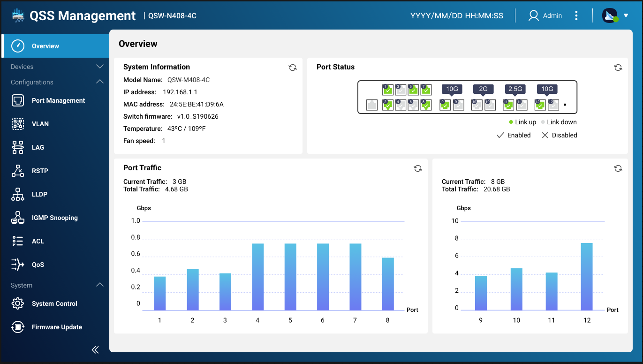This screenshot has height=364, width=643.
Task: Open the System Control gear icon
Action: [17, 303]
